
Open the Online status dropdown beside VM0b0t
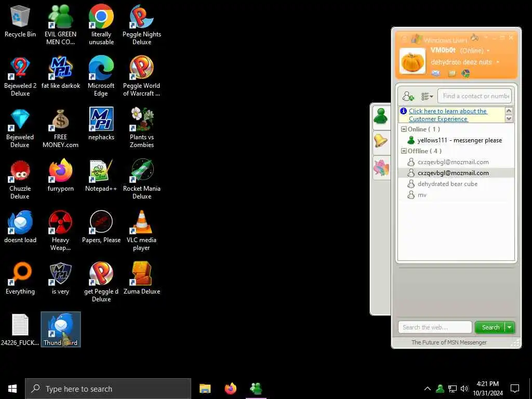tap(488, 51)
